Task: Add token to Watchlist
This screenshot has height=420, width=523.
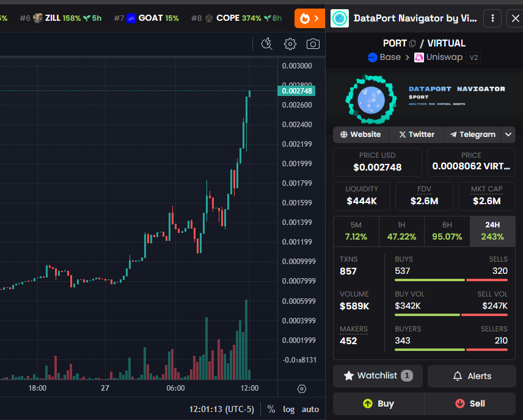Action: point(378,376)
